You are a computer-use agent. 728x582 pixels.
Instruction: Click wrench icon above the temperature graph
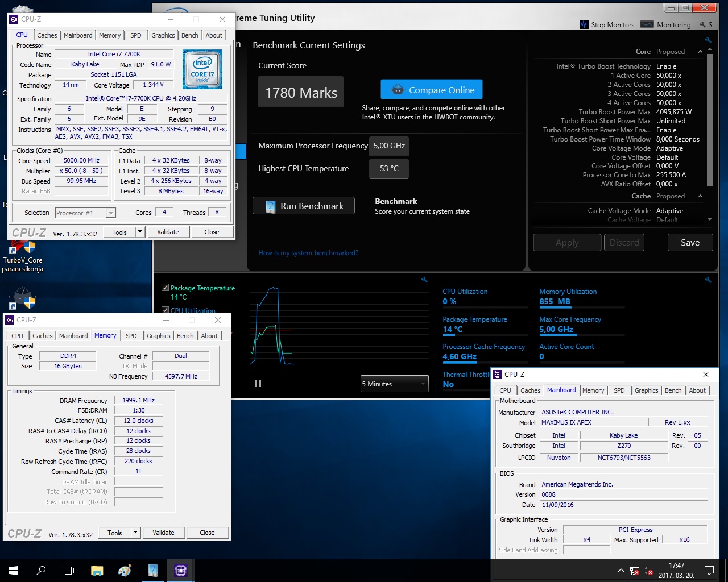point(424,280)
